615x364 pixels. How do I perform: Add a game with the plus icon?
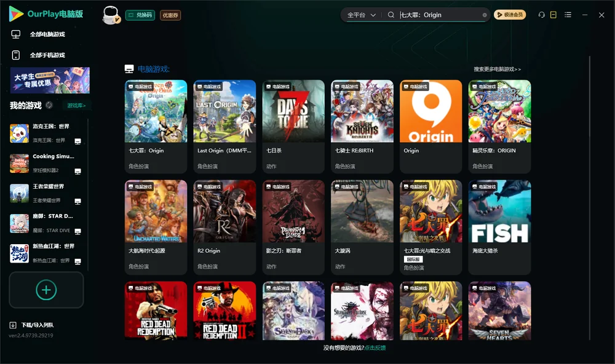coord(46,290)
